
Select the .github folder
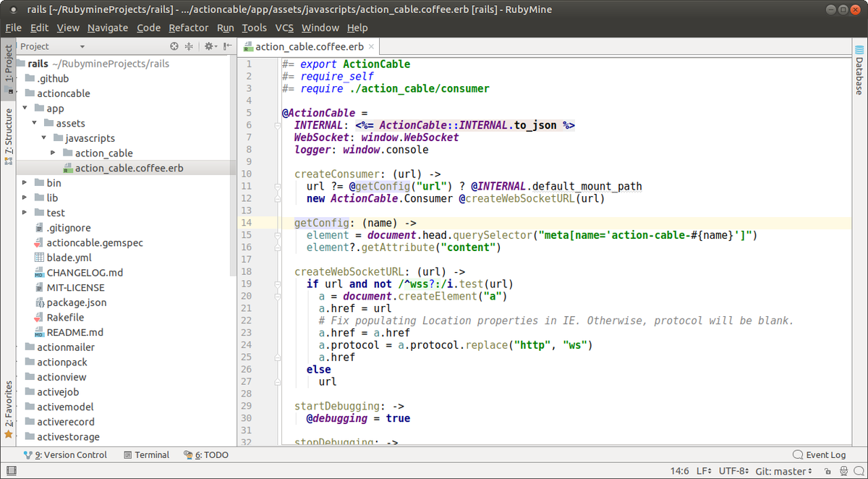(x=47, y=79)
